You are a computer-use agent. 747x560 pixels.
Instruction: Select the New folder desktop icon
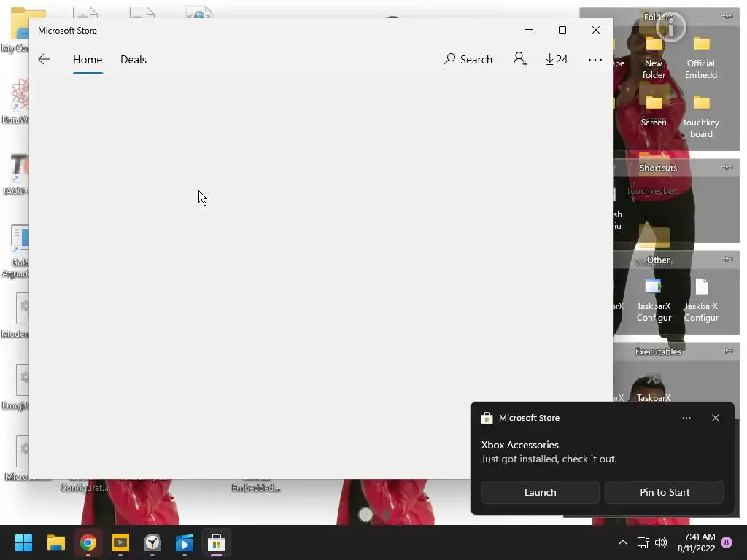pos(654,58)
